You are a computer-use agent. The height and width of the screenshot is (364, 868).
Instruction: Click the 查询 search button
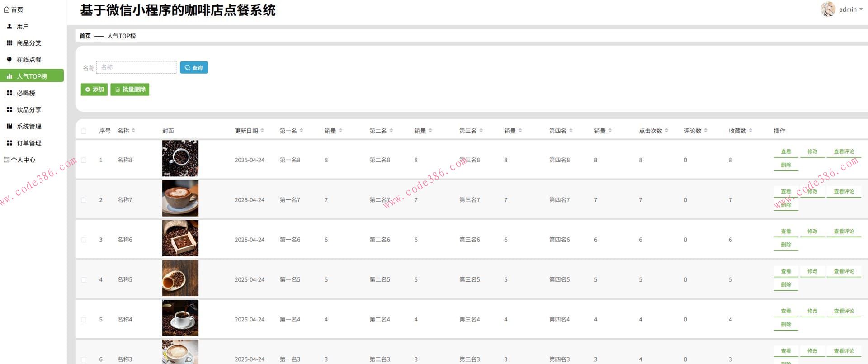[194, 67]
